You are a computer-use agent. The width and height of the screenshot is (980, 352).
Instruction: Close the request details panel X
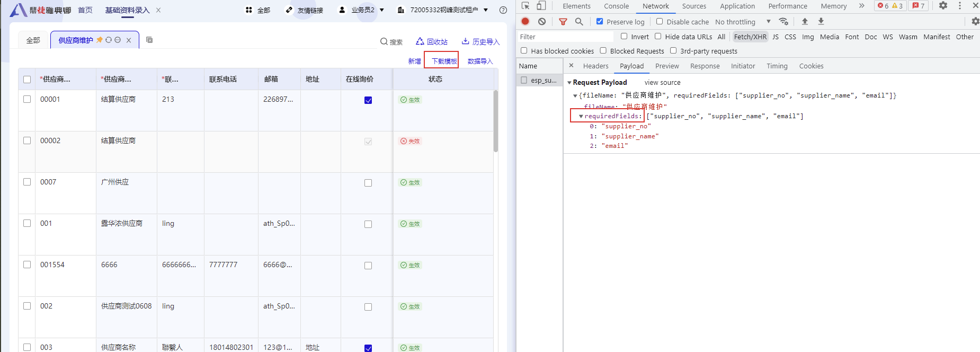(x=571, y=65)
